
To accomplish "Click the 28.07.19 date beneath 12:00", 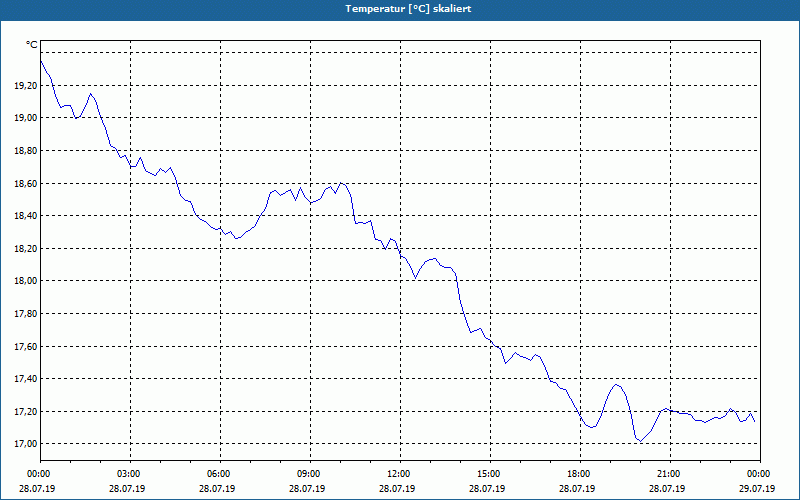I will 397,489.
